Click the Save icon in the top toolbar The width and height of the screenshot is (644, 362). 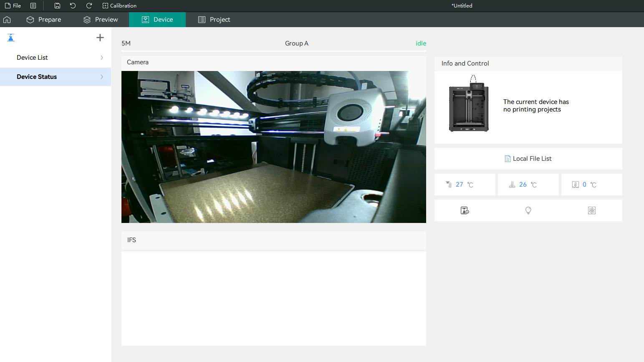[57, 6]
